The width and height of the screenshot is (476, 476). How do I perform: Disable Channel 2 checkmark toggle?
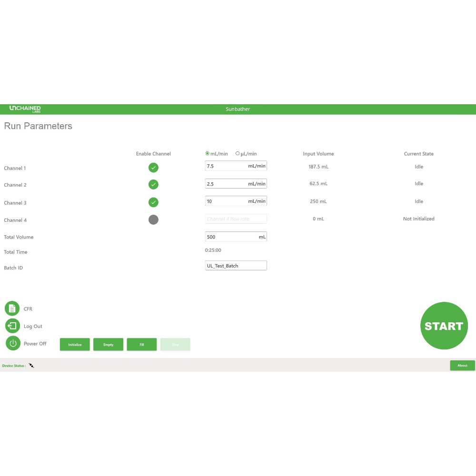(153, 184)
